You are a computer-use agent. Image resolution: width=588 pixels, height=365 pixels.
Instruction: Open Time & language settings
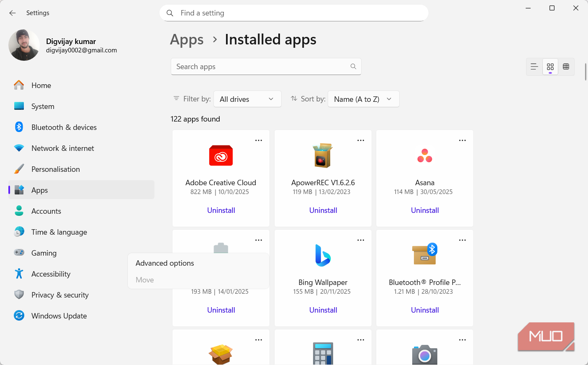[x=81, y=232]
